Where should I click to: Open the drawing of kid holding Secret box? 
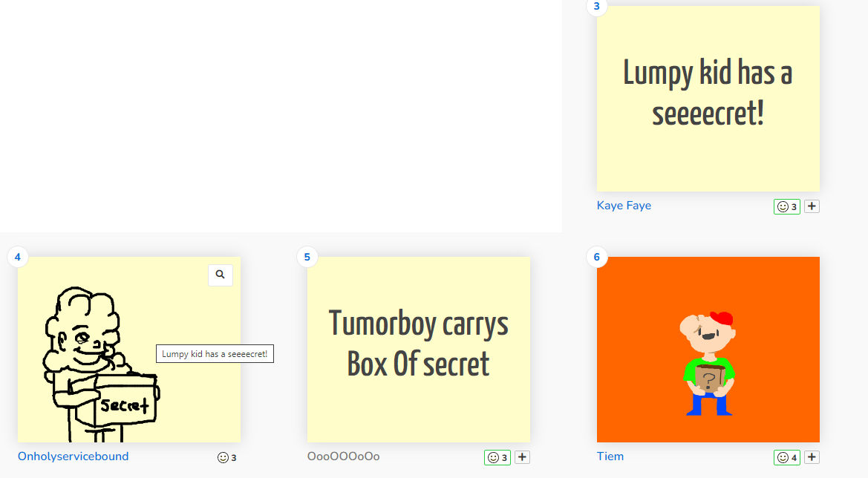coord(129,350)
